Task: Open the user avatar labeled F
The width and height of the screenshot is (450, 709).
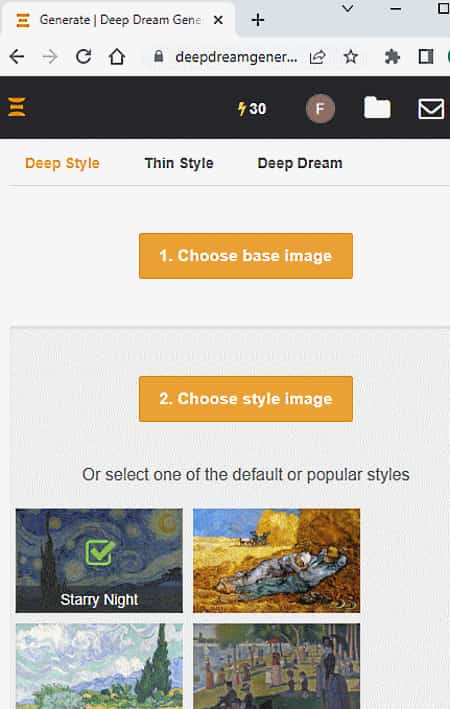Action: coord(320,109)
